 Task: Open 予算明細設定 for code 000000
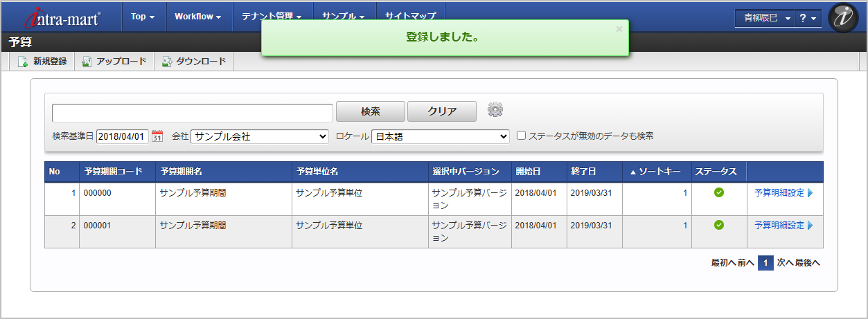(x=779, y=193)
